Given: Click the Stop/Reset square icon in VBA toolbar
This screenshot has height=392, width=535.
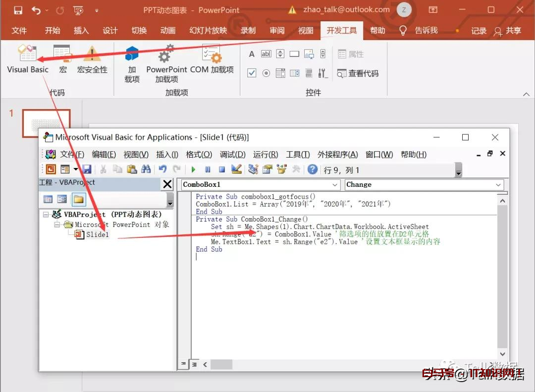Looking at the screenshot, I should (x=222, y=169).
